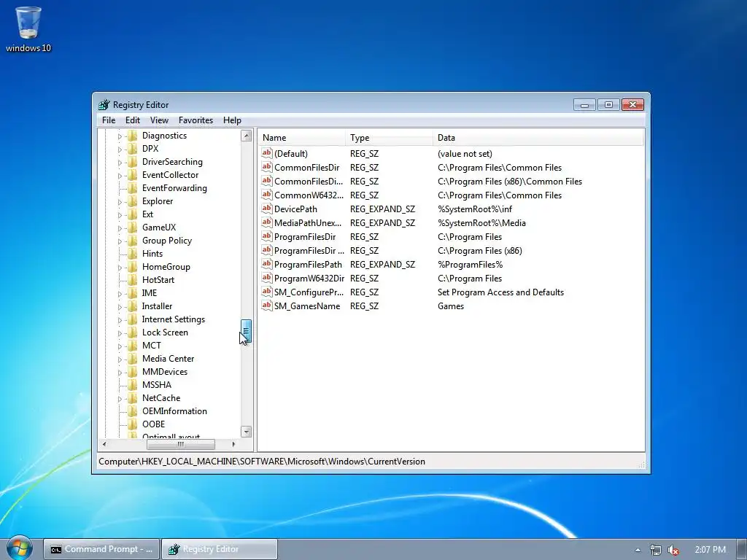Click the string icon beside CommonFilesDir
Screen dimensions: 747x560
click(x=267, y=167)
